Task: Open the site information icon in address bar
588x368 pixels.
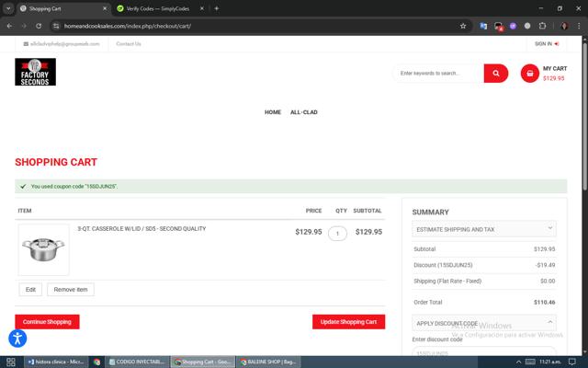Action: pyautogui.click(x=56, y=26)
